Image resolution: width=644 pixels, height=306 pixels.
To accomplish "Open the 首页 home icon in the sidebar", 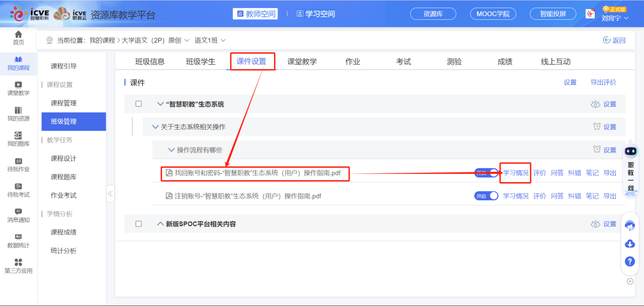I will point(18,36).
